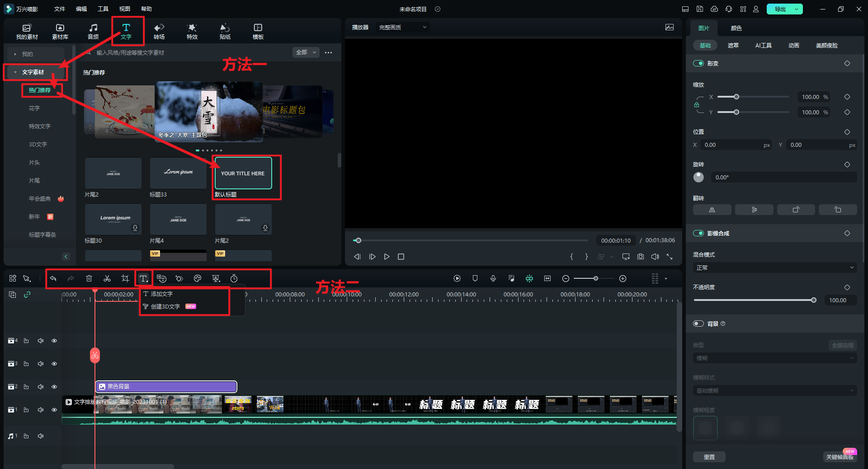Open the 编辑 menu
868x469 pixels.
81,9
